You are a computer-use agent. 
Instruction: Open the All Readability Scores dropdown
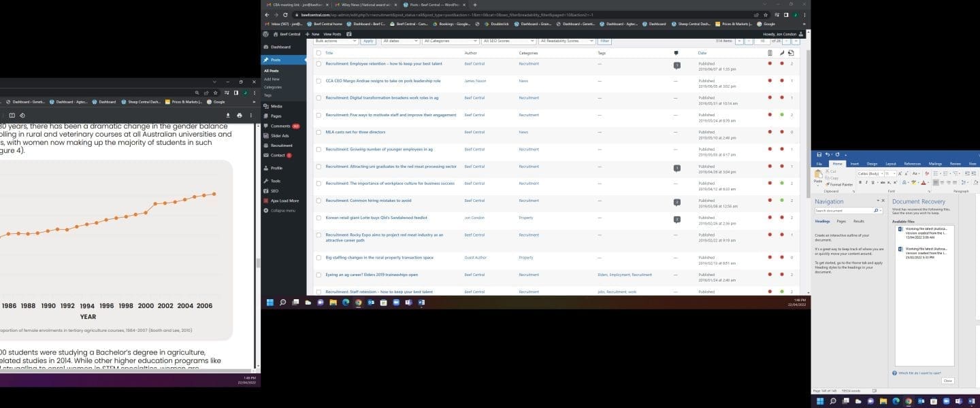[568, 41]
